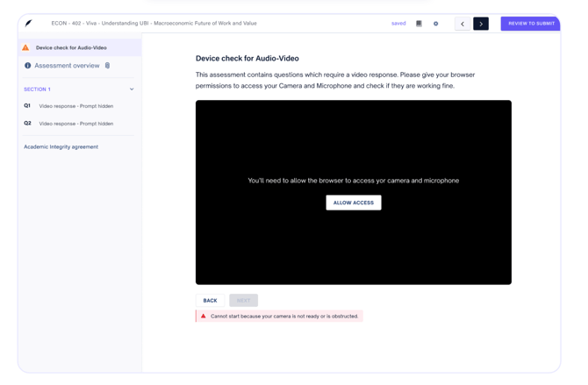This screenshot has width=588, height=385.
Task: Click the attachment icon after Assessment overview
Action: (x=107, y=66)
